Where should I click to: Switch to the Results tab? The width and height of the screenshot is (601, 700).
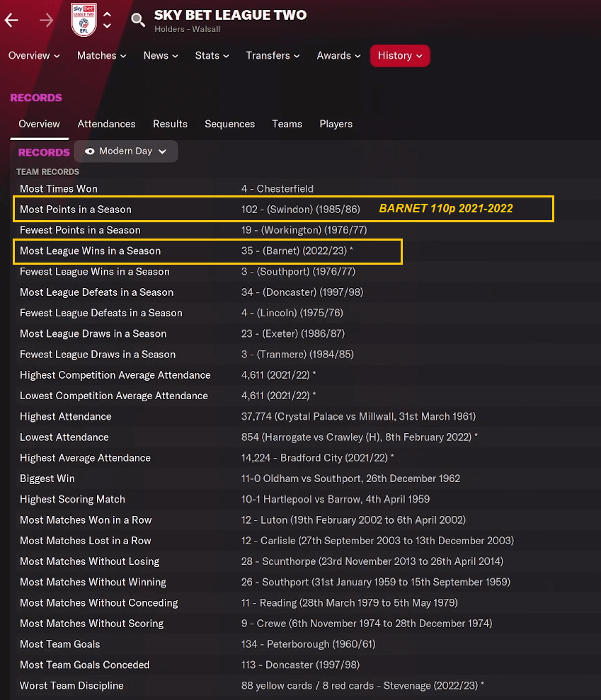coord(170,124)
